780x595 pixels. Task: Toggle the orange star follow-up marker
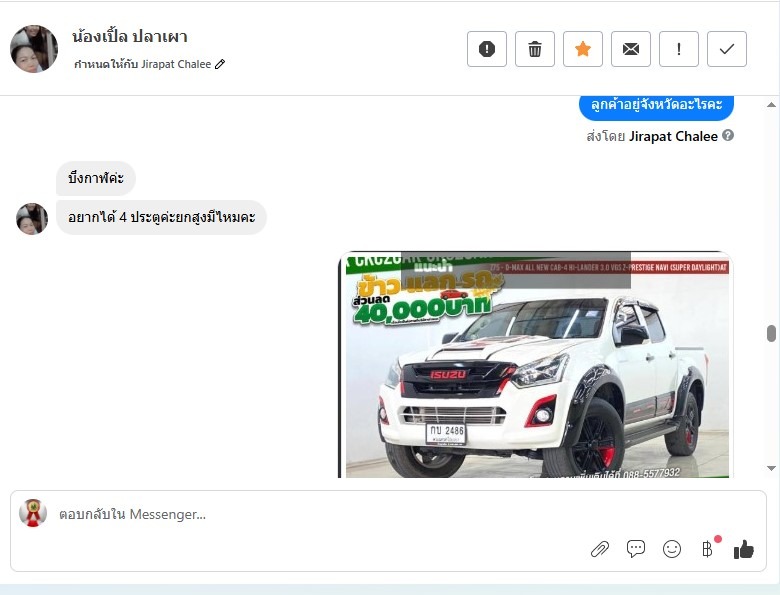(583, 49)
